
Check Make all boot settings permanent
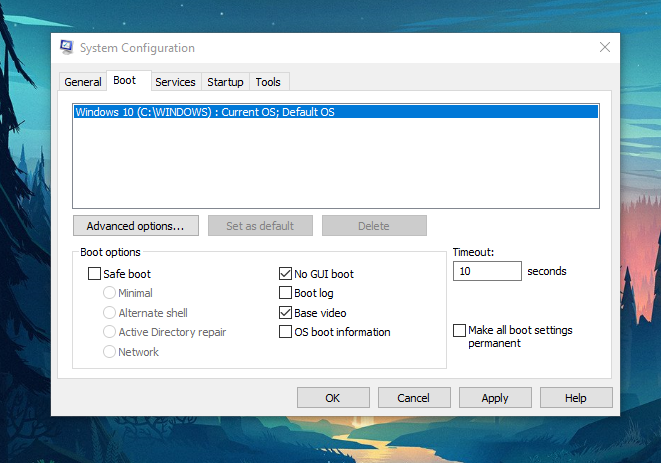pyautogui.click(x=459, y=330)
